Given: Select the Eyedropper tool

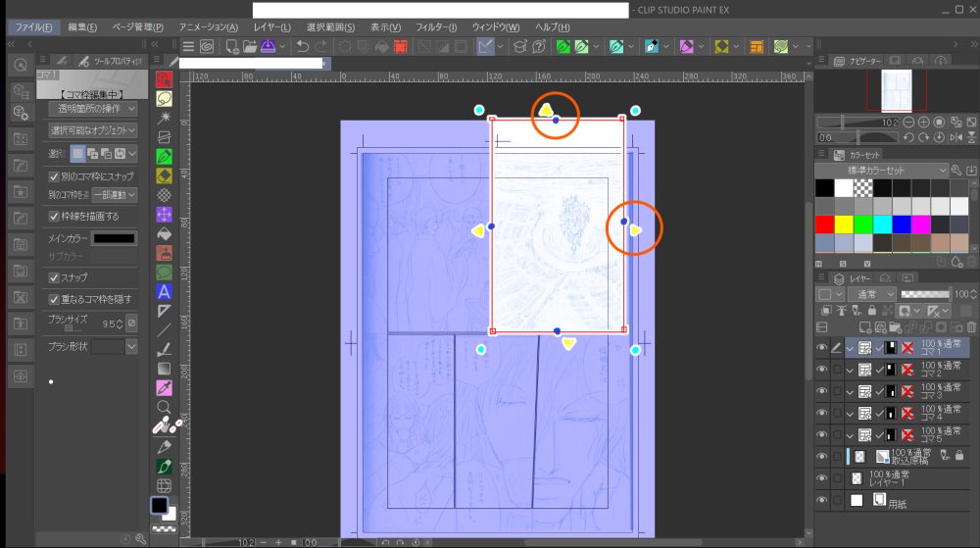Looking at the screenshot, I should (x=165, y=387).
